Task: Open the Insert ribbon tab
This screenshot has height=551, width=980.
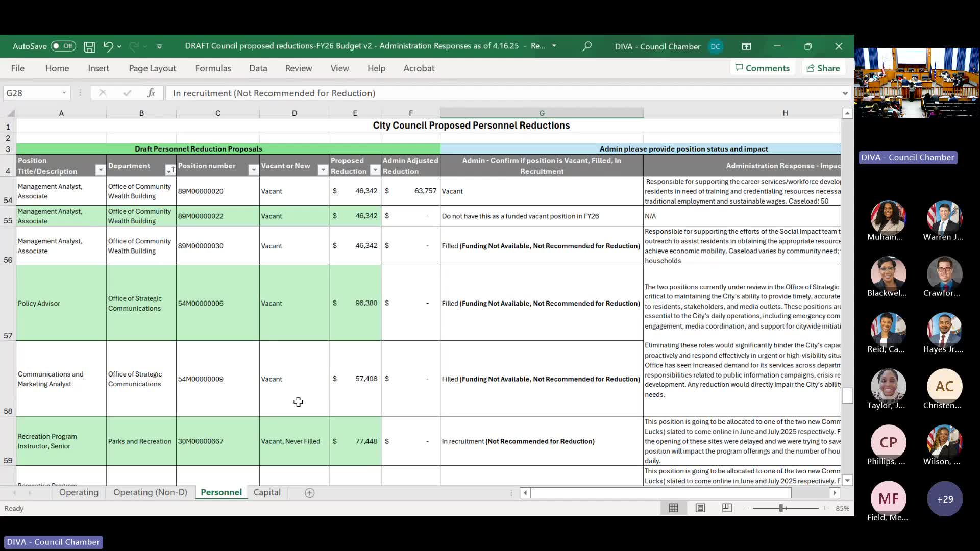Action: (x=99, y=68)
